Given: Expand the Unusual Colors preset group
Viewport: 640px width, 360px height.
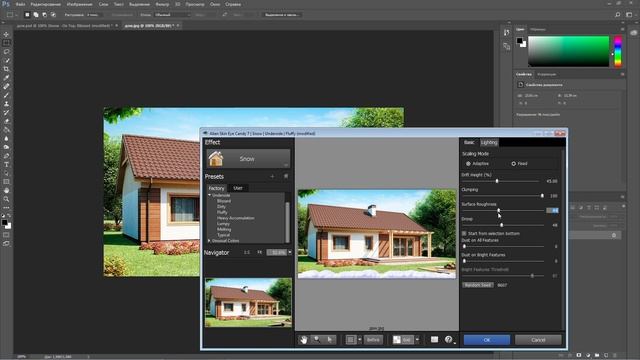Looking at the screenshot, I should click(209, 241).
